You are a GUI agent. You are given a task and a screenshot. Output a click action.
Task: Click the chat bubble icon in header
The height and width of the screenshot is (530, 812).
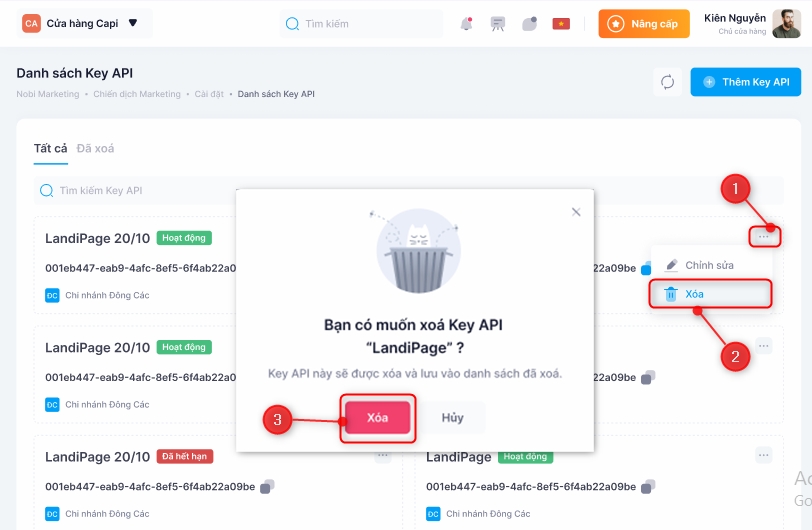pos(530,24)
